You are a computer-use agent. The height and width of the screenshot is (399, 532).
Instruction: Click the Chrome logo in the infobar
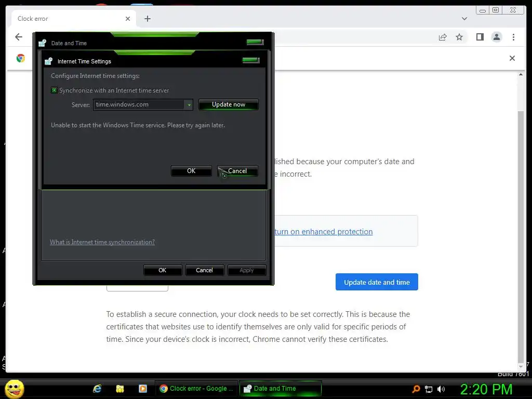pos(21,58)
